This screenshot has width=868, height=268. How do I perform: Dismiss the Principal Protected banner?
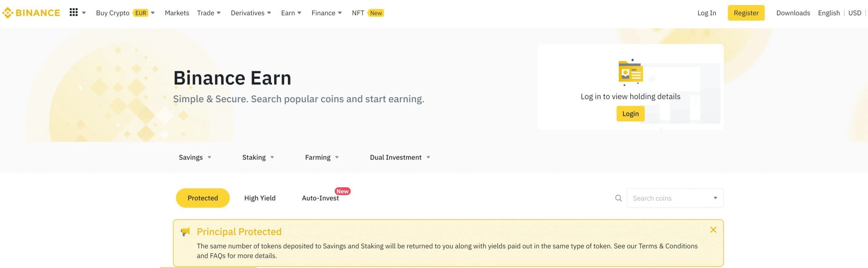coord(713,229)
